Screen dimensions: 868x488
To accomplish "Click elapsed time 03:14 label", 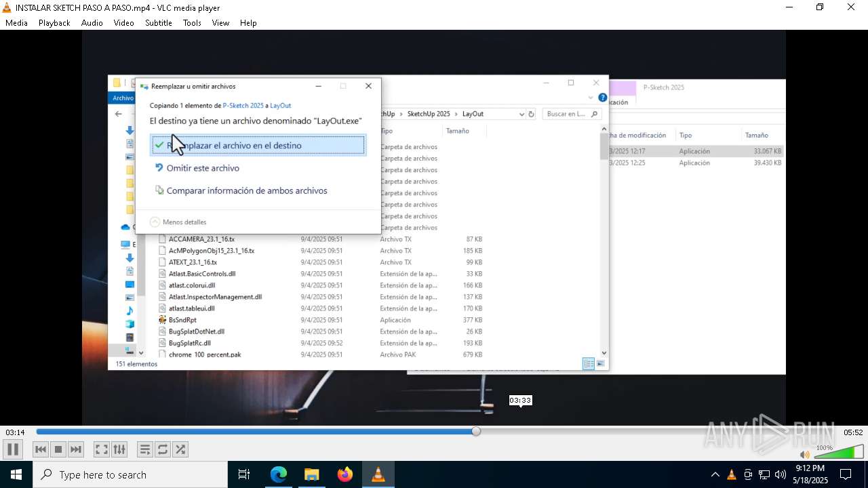I will (15, 432).
